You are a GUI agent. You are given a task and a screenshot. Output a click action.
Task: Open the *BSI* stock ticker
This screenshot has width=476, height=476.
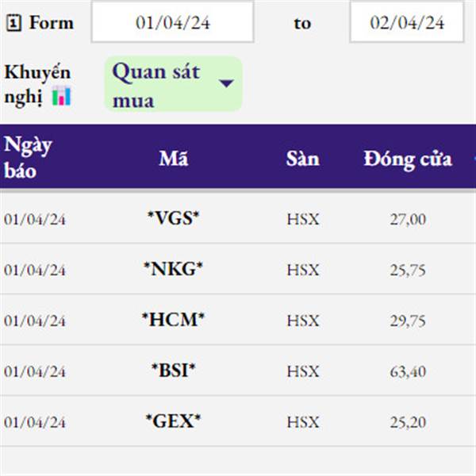tap(173, 370)
